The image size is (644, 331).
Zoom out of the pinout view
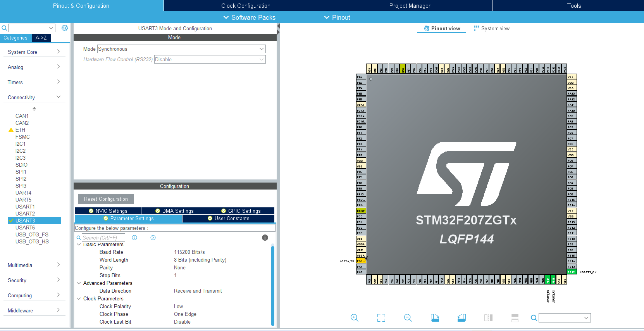point(408,318)
